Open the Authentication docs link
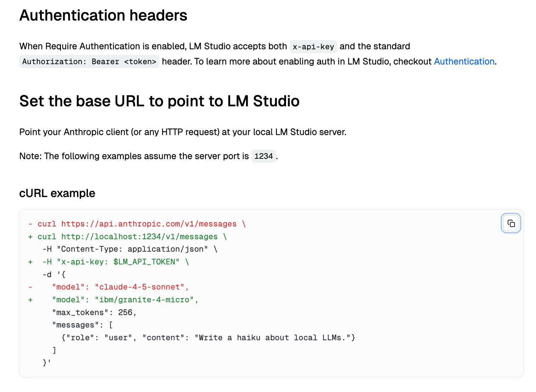Screen dimensions: 536x392 tap(464, 61)
